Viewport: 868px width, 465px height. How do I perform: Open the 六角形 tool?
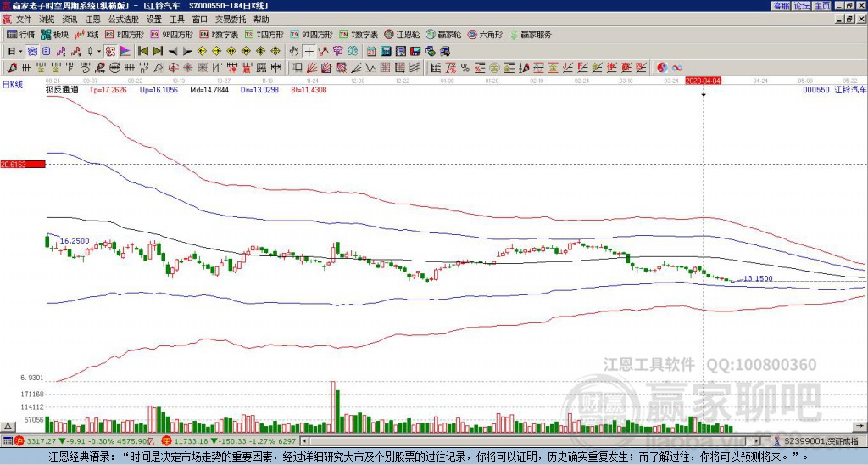point(486,35)
